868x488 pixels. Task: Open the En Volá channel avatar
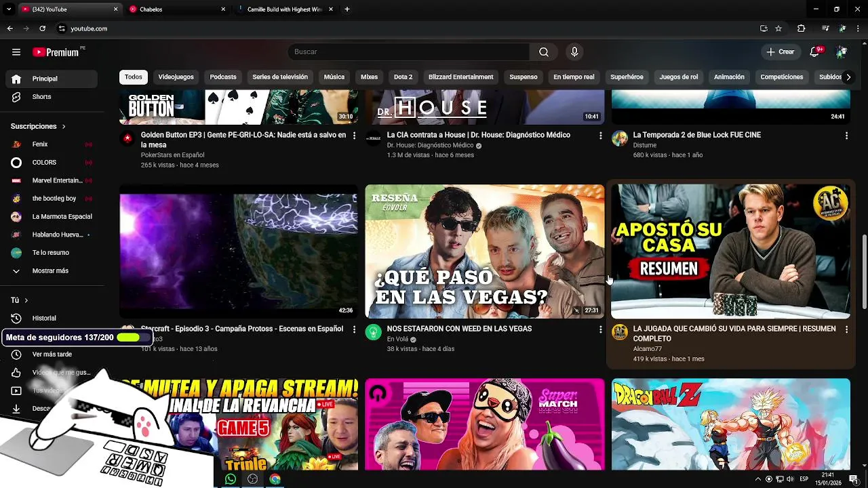[x=374, y=332]
